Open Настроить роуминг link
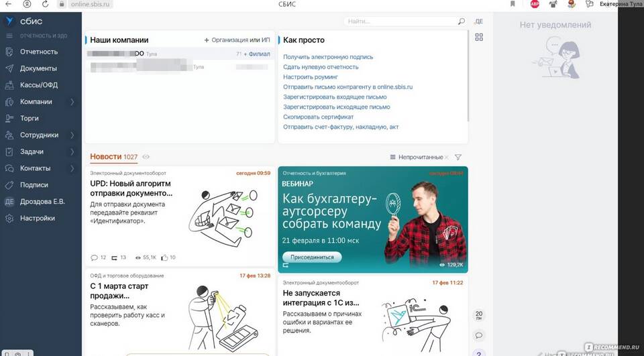Viewport: 644px width, 356px height. pyautogui.click(x=311, y=77)
